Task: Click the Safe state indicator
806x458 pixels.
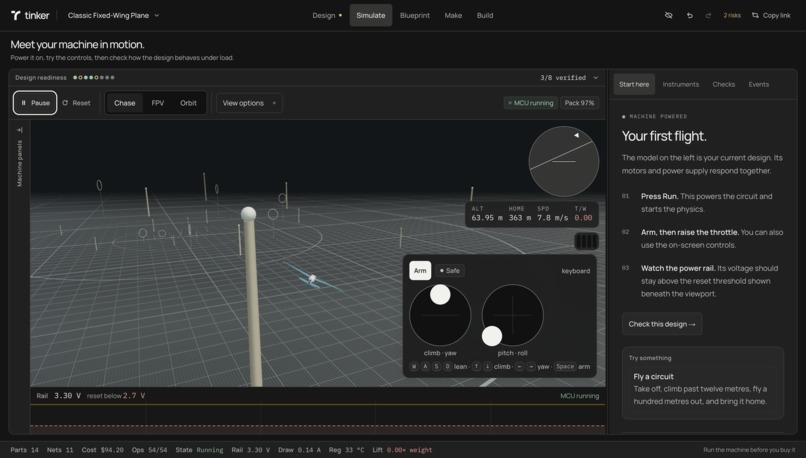Action: pyautogui.click(x=450, y=270)
